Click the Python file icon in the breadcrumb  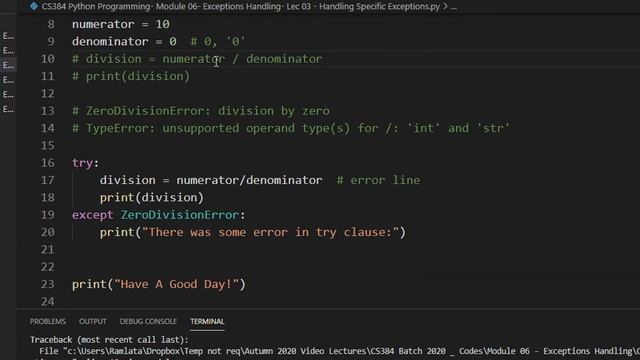coord(34,6)
